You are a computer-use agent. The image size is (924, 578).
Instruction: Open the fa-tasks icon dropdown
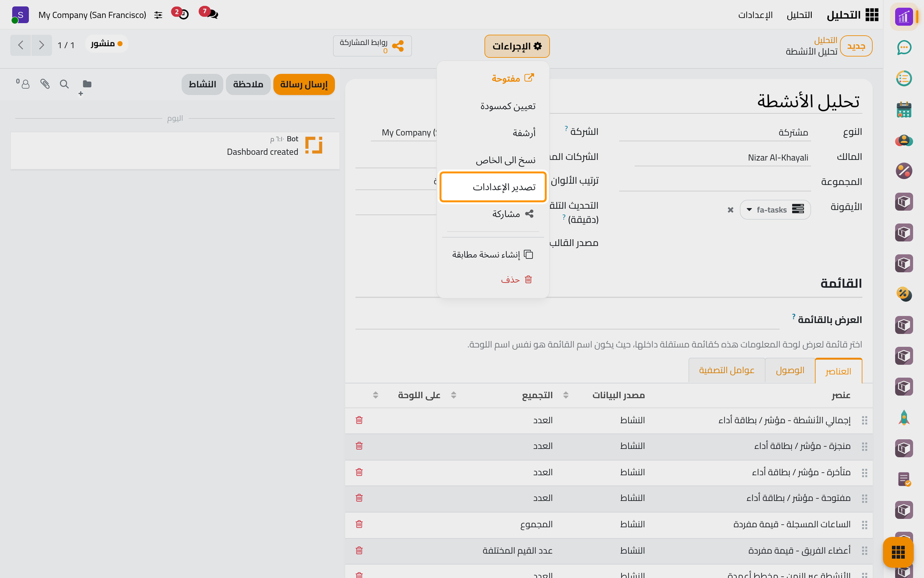775,210
